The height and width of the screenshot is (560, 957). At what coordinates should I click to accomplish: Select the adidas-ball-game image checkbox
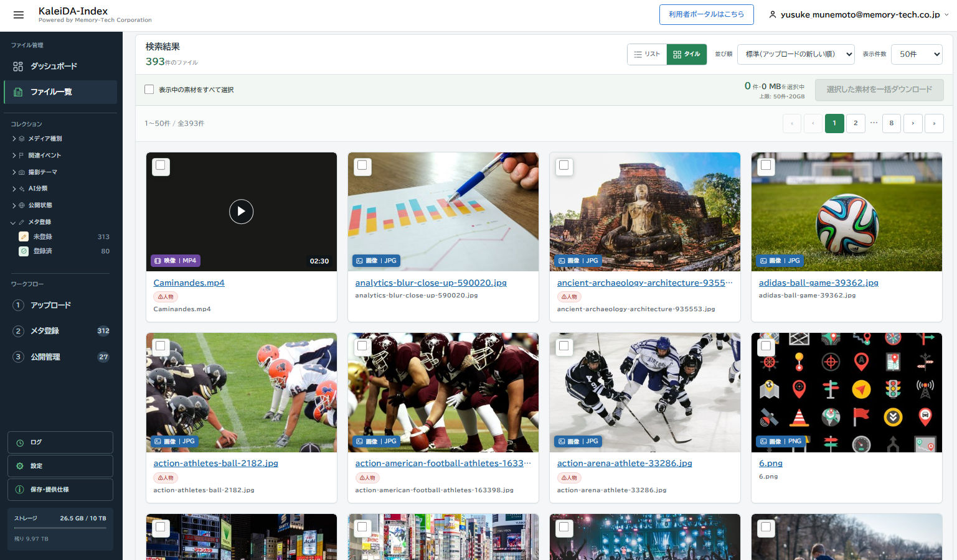(766, 166)
